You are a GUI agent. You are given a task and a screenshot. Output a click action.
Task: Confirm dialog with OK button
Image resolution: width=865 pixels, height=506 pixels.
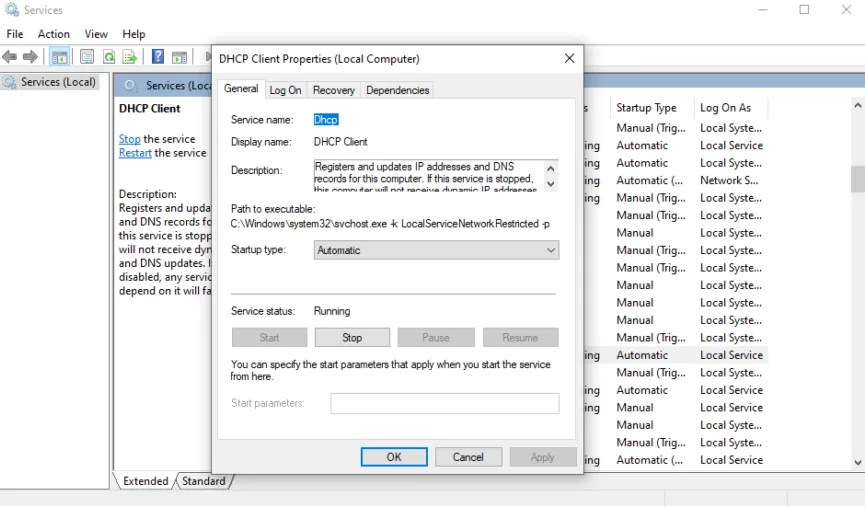(x=394, y=457)
